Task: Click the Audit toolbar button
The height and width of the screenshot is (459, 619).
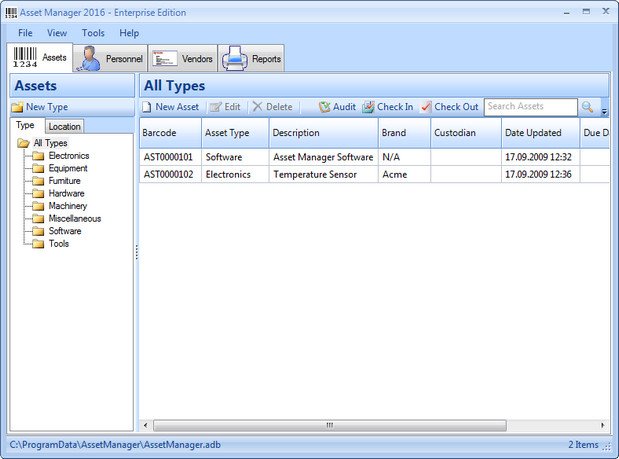Action: 337,107
